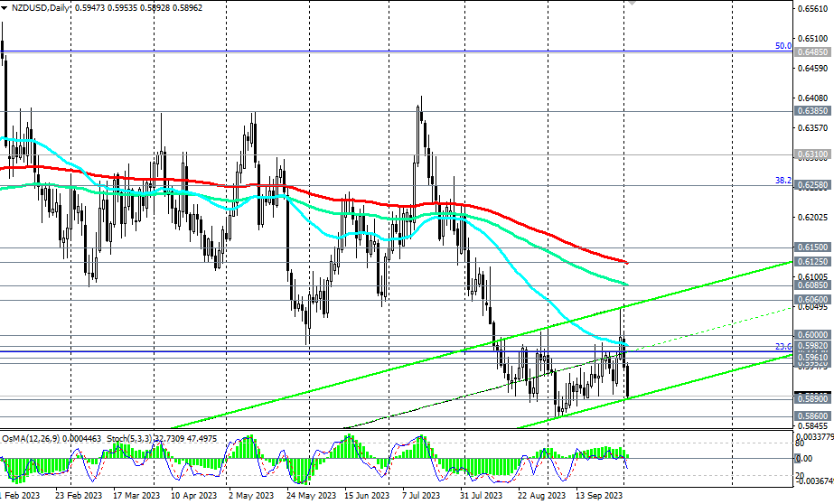Select the 0.63850 price level label

tap(812, 110)
